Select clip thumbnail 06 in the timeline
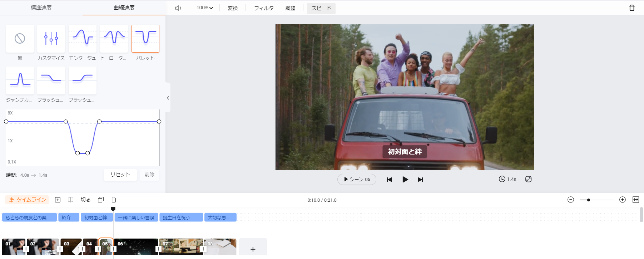The width and height of the screenshot is (644, 259). pos(136,247)
